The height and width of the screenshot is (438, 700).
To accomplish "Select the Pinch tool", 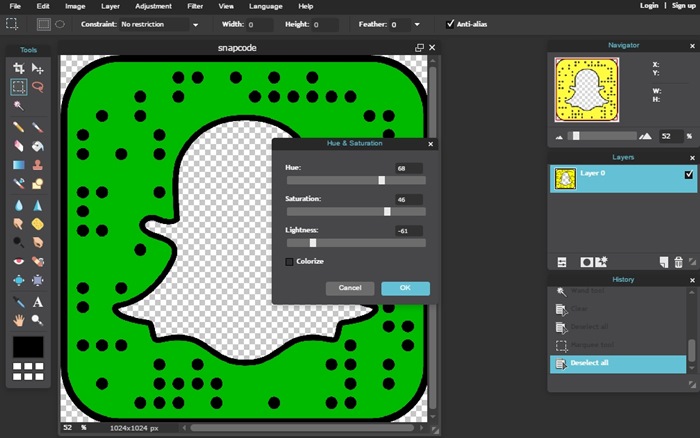I will (x=38, y=280).
